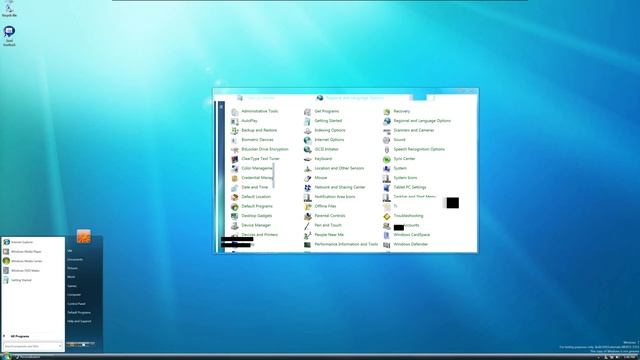Open Help and Support from Start menu

pos(79,322)
